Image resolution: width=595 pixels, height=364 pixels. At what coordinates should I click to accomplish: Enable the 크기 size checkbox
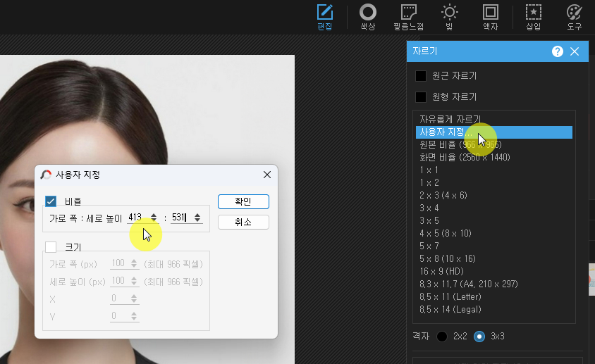click(x=51, y=247)
